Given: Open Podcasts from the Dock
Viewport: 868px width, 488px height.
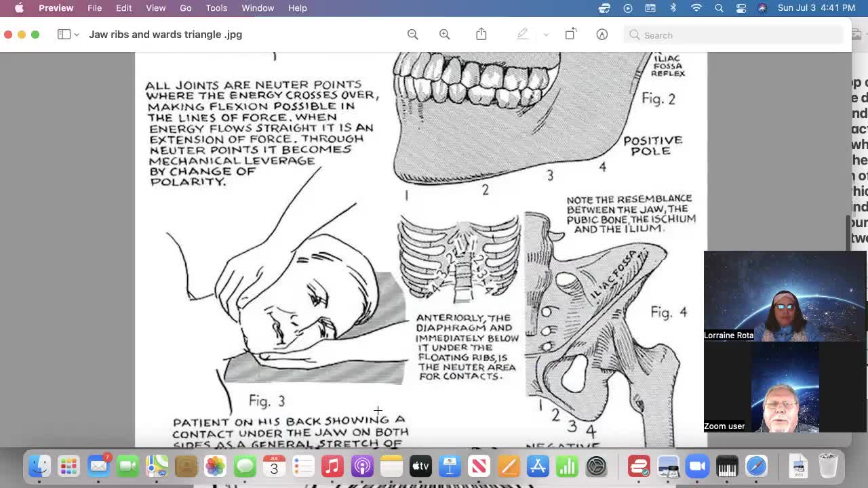Looking at the screenshot, I should [x=362, y=466].
